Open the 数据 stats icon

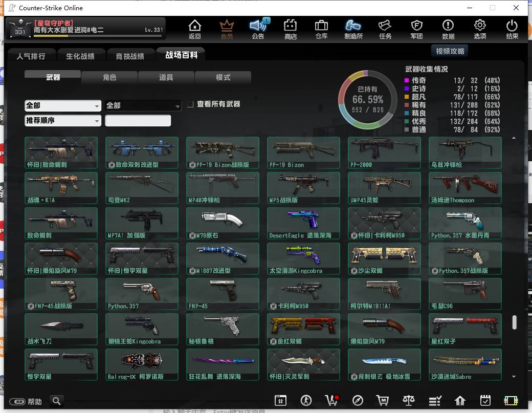[x=448, y=29]
